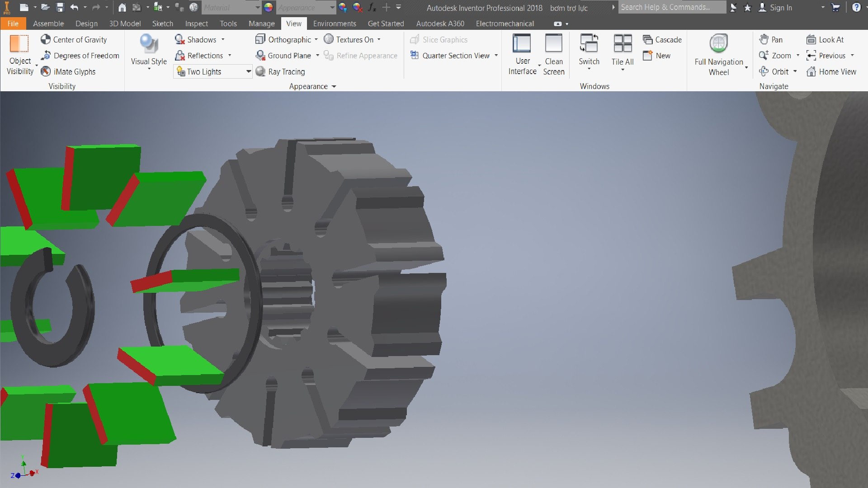
Task: Click the appearance color wheel swatch
Action: point(269,7)
